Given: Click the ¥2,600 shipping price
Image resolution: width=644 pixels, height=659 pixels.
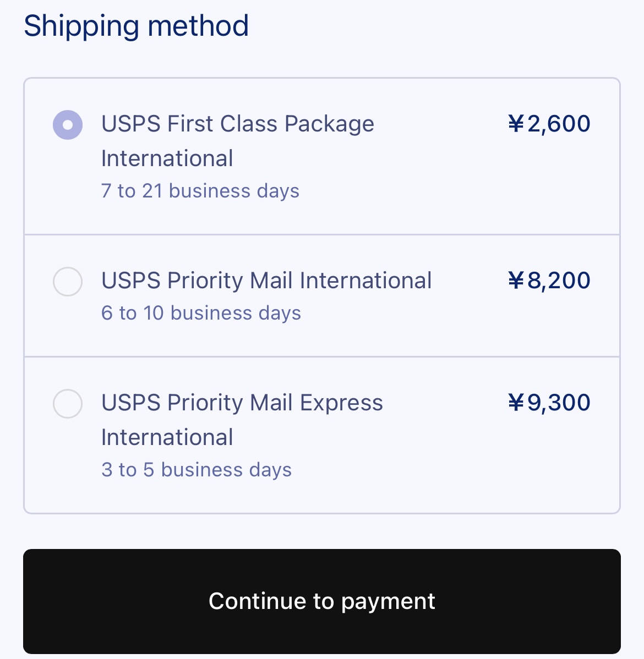Looking at the screenshot, I should [x=549, y=124].
